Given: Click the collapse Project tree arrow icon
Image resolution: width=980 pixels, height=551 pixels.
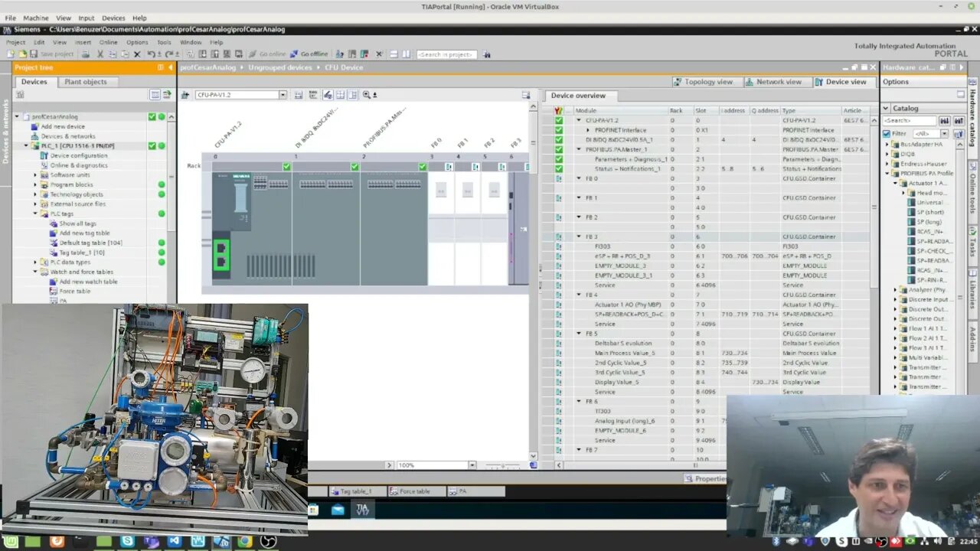Looking at the screenshot, I should [x=171, y=67].
